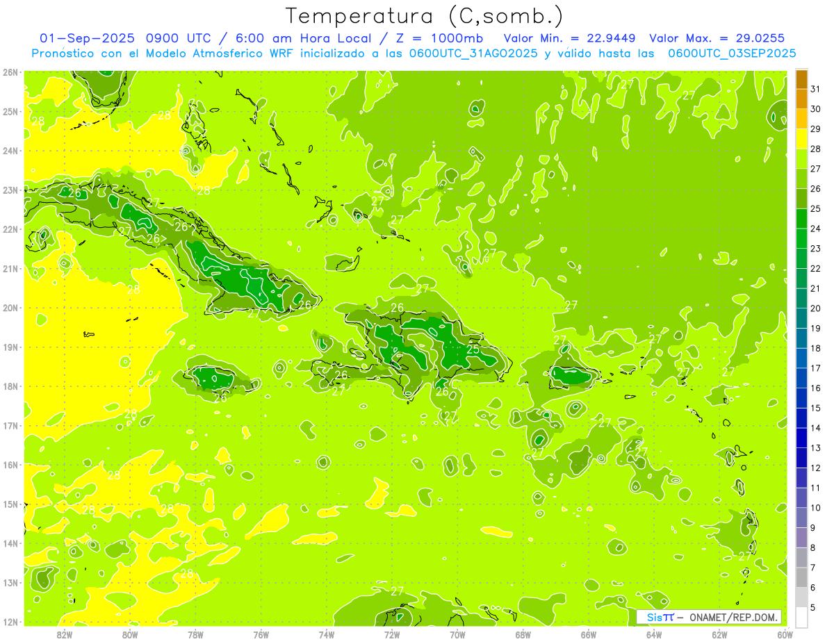
Task: Click the legend label '25'
Action: 815,208
